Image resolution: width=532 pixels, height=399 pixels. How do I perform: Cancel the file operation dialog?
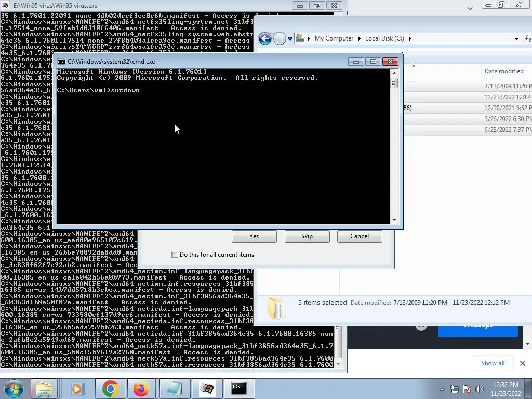360,236
